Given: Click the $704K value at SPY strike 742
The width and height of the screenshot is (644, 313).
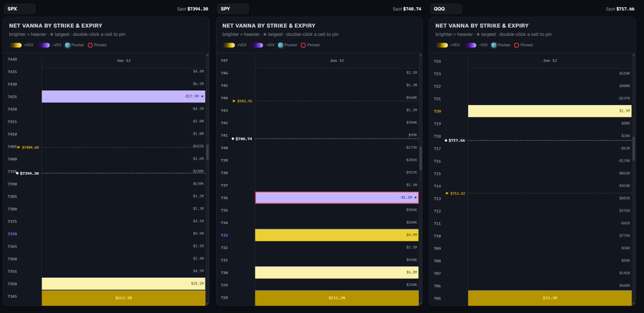Looking at the screenshot, I should 411,123.
